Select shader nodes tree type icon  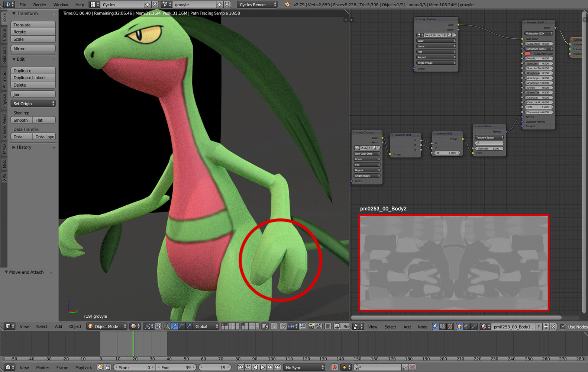pyautogui.click(x=436, y=327)
